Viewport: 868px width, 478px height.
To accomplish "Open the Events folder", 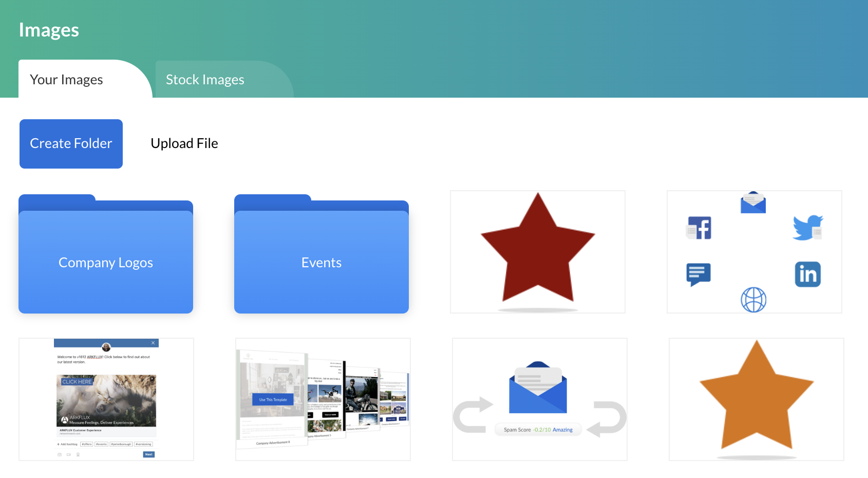I will click(x=322, y=262).
